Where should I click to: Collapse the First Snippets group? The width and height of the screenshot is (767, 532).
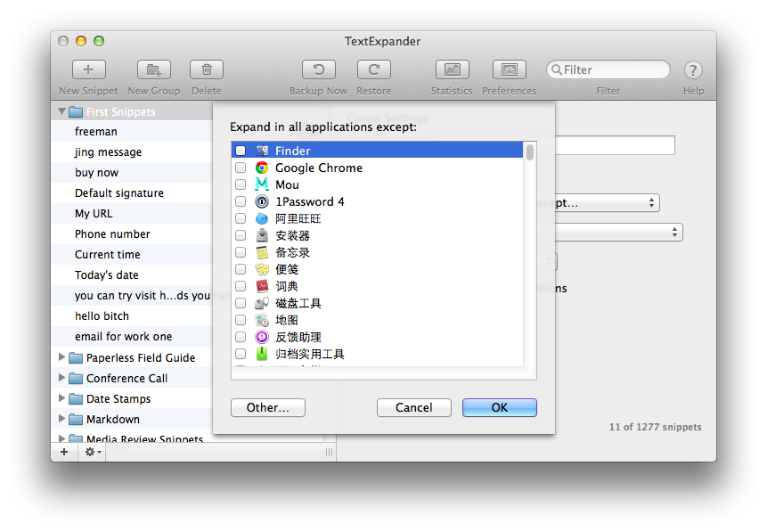pos(61,111)
